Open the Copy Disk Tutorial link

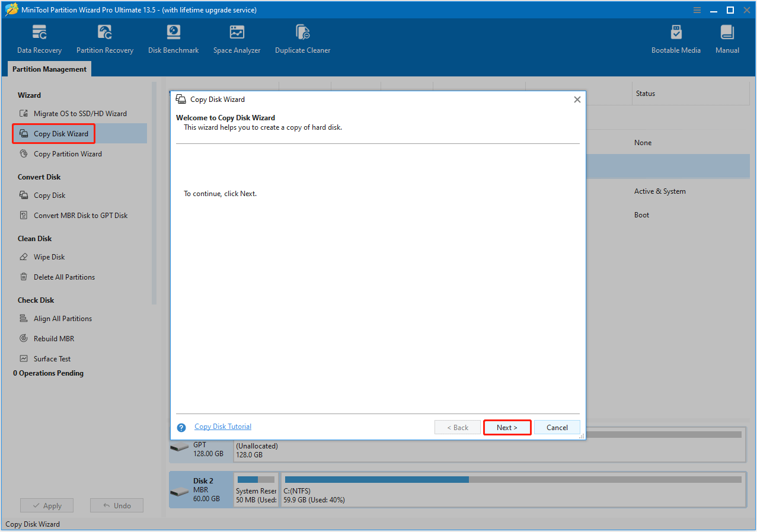click(222, 426)
